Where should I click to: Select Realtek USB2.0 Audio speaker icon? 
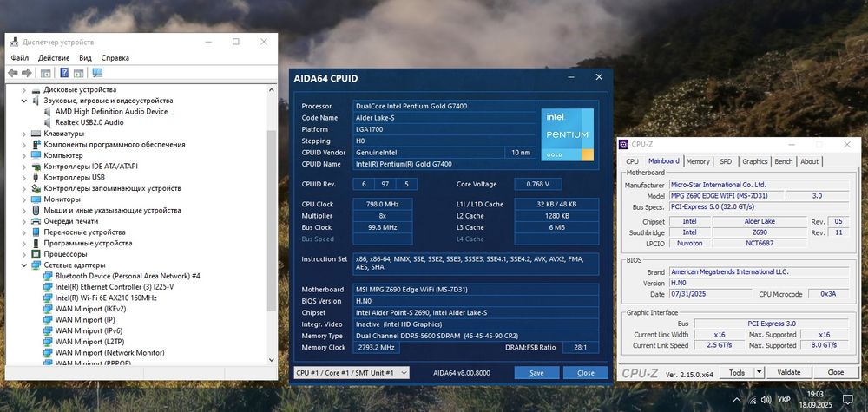48,123
